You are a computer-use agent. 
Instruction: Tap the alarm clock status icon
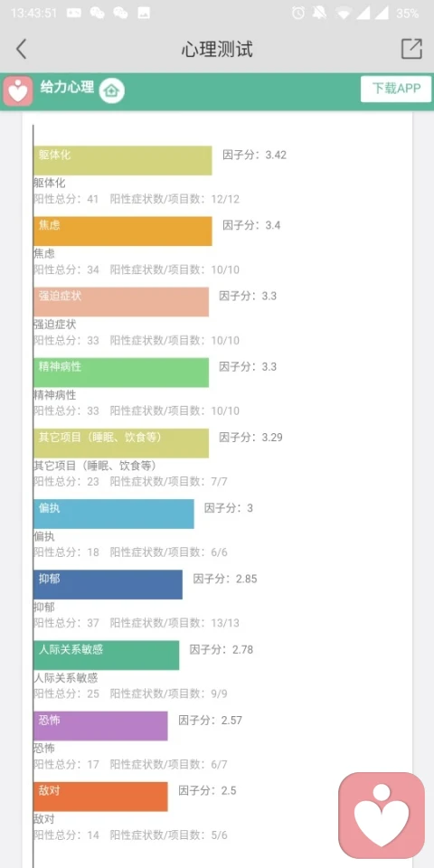298,14
